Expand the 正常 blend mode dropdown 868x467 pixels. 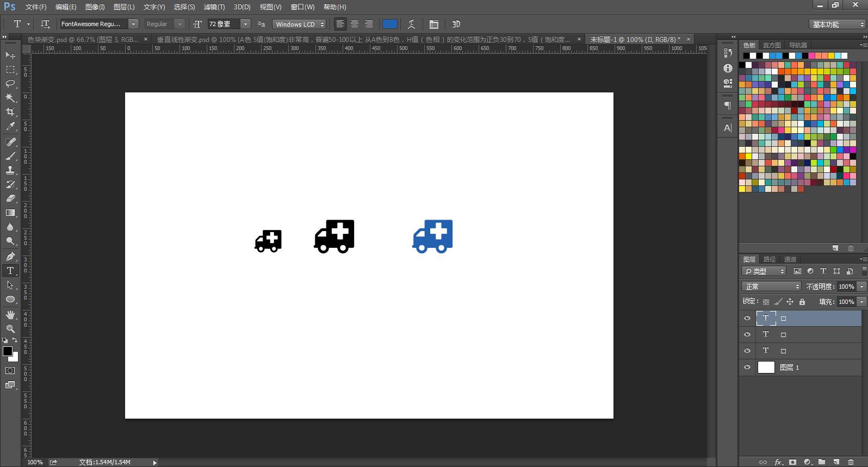pyautogui.click(x=771, y=287)
